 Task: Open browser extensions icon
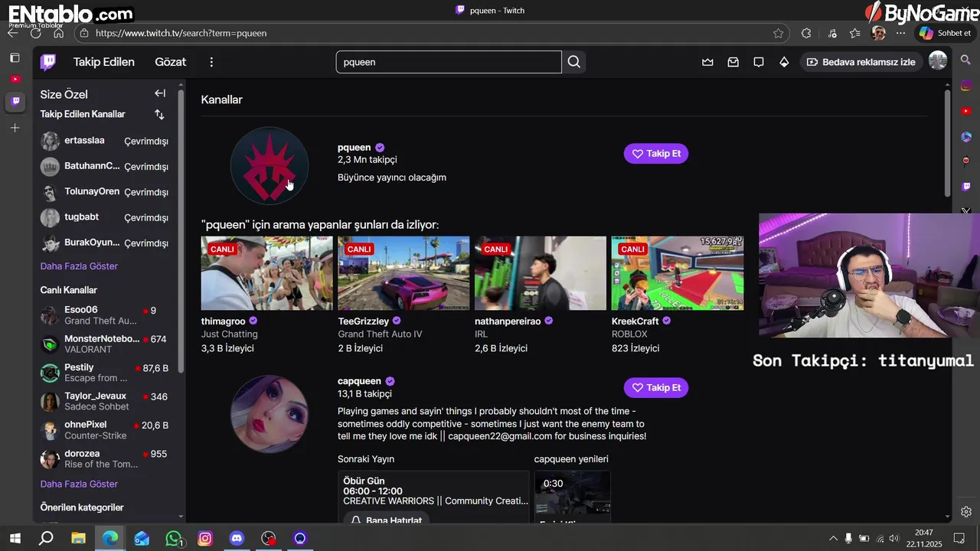coord(806,33)
